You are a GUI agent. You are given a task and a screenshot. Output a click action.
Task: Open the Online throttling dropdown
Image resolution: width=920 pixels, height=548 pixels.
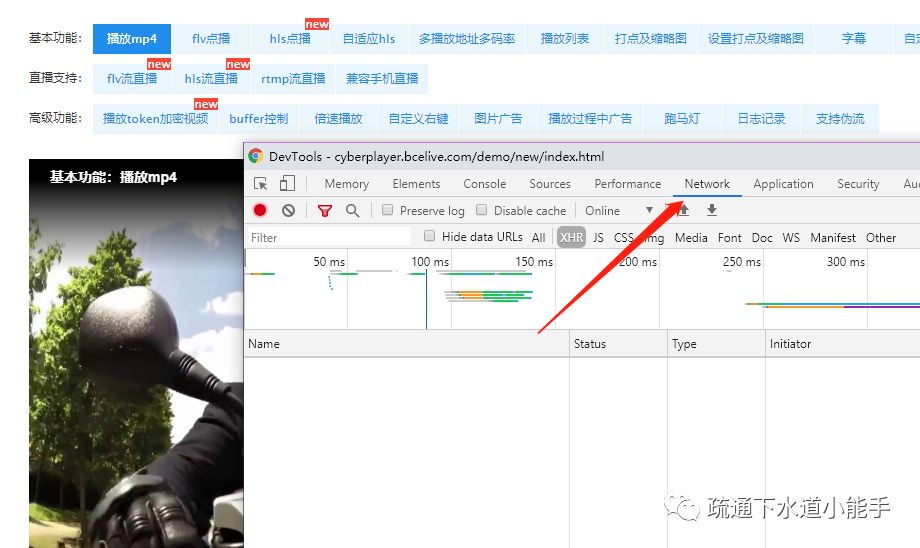[618, 211]
